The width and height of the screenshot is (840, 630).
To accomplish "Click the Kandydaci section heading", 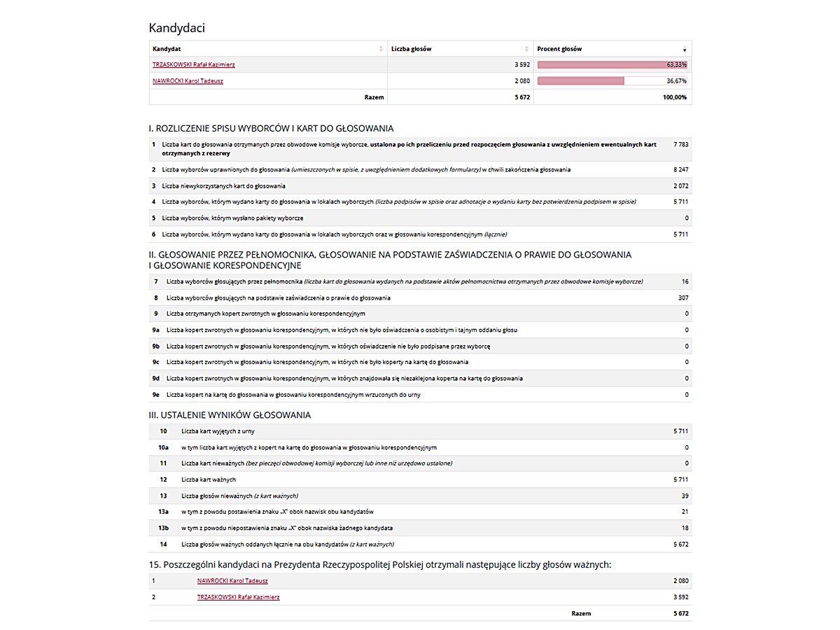I will tap(176, 28).
